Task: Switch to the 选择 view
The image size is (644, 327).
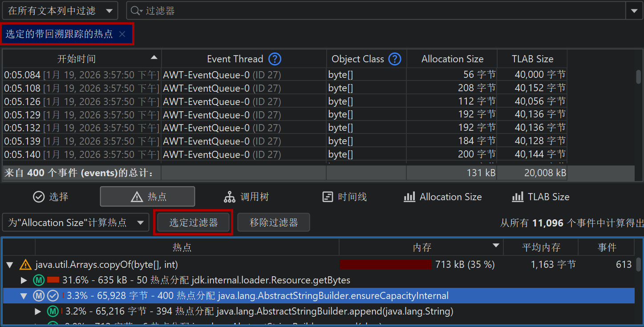Action: click(x=51, y=197)
